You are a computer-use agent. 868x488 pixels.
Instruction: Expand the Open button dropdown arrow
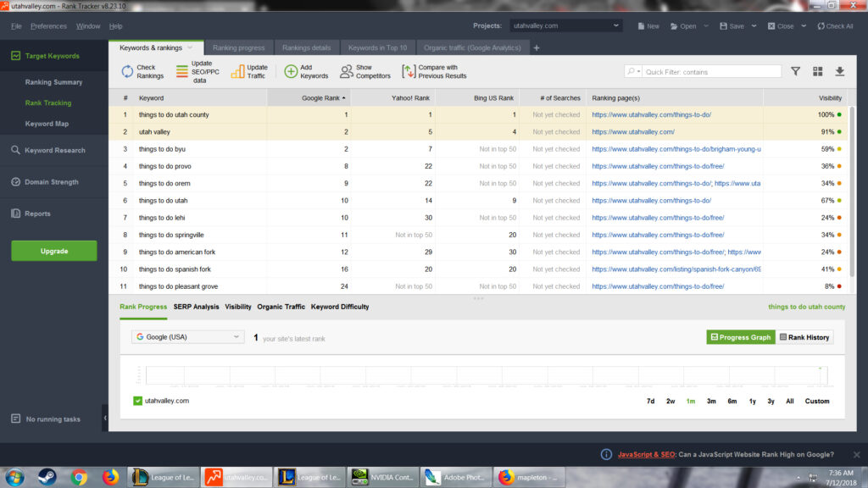706,26
